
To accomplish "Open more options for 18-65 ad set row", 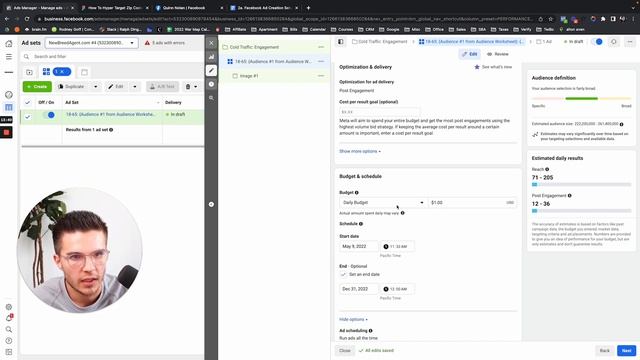I will [x=321, y=61].
